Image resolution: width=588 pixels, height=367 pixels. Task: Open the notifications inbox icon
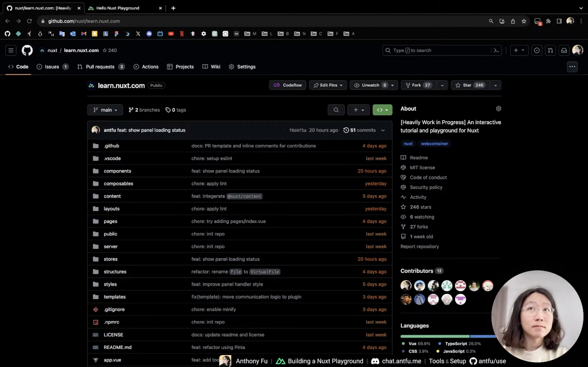click(564, 50)
